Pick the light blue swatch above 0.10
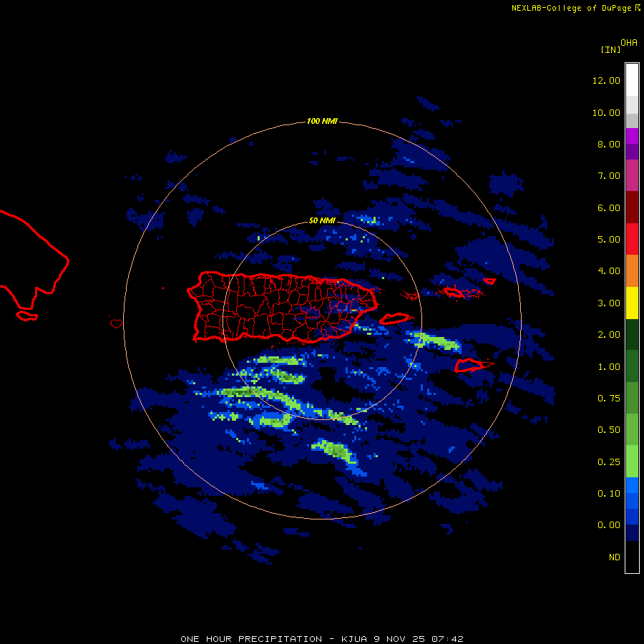Viewport: 644px width, 644px height. click(632, 485)
